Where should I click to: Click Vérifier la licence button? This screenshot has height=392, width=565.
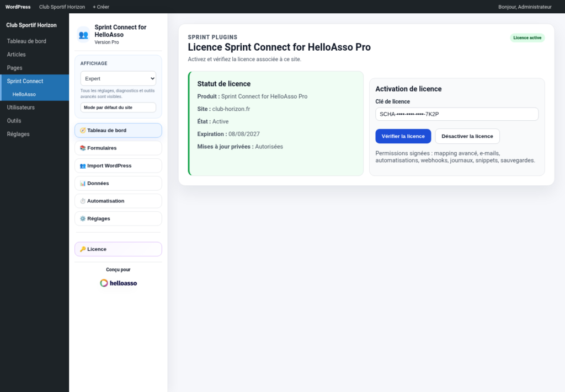(x=403, y=136)
